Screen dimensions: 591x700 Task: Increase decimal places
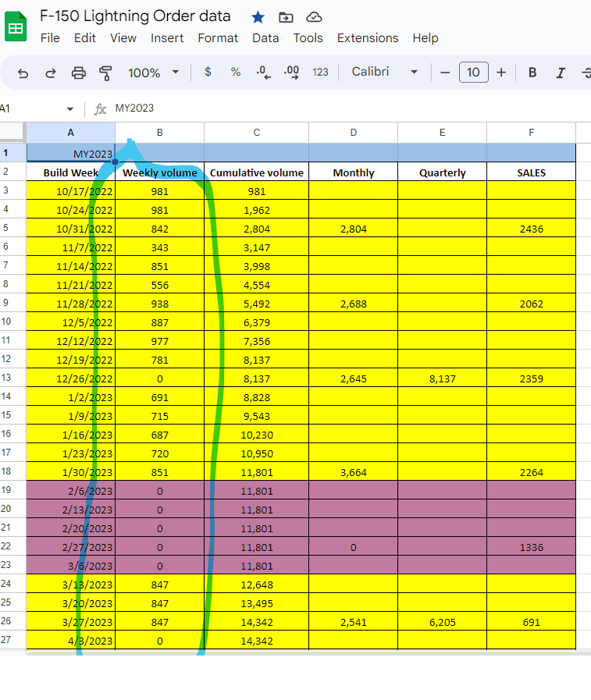coord(291,73)
